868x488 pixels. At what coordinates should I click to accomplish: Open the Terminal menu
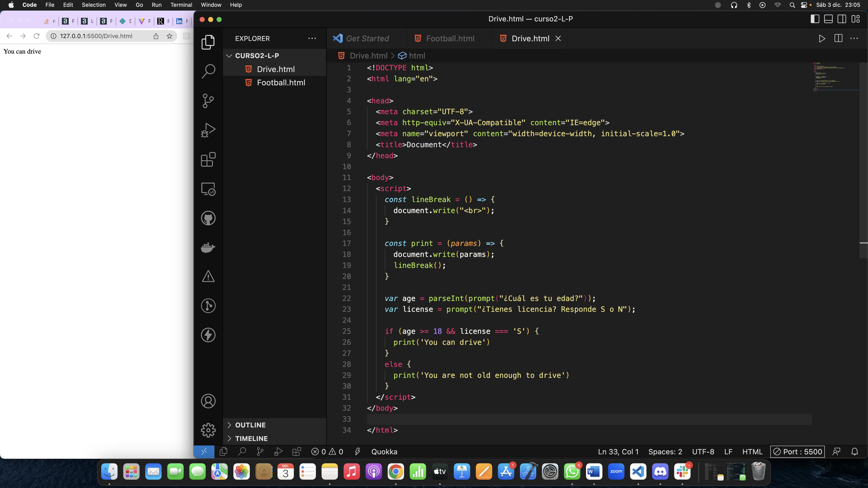pyautogui.click(x=181, y=5)
